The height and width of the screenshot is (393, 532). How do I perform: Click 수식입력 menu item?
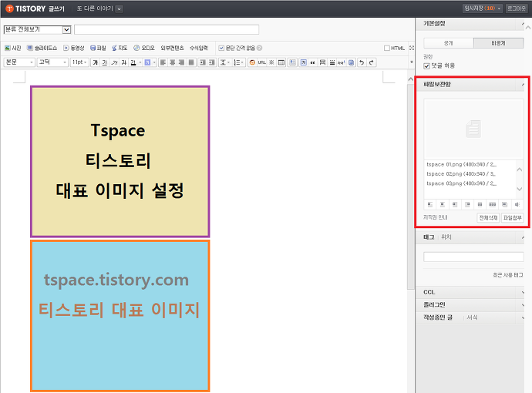pyautogui.click(x=198, y=48)
